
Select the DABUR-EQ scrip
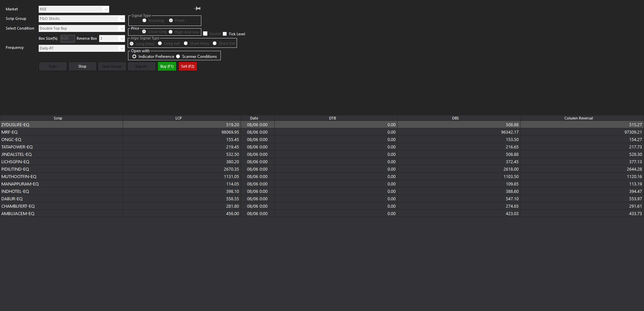(12, 199)
